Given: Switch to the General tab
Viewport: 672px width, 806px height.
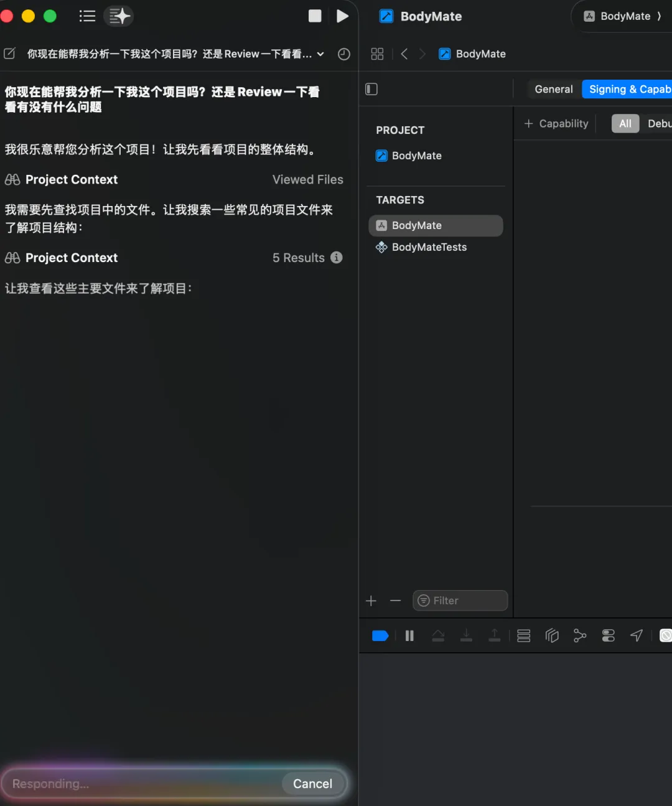Looking at the screenshot, I should pos(554,89).
